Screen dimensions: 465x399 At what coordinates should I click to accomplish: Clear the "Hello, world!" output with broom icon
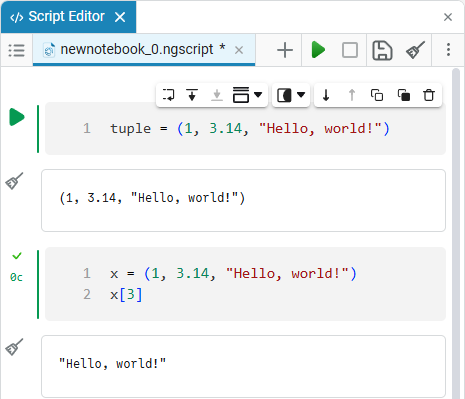point(14,347)
